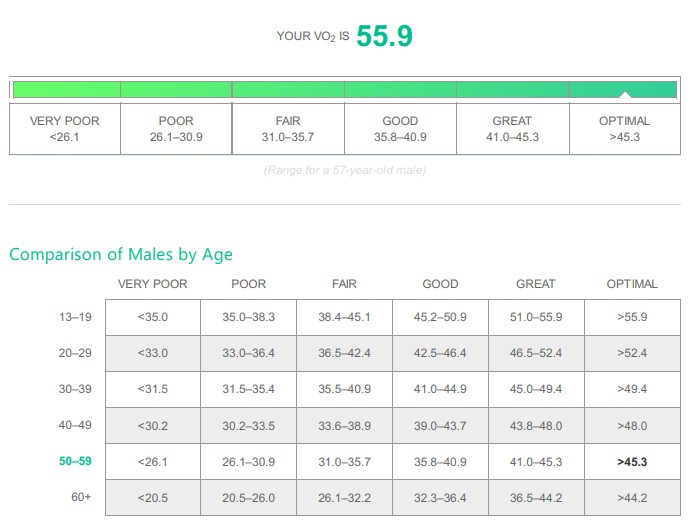The width and height of the screenshot is (692, 529).
Task: Click the green gradient bar's leftmost segment
Action: pos(65,89)
